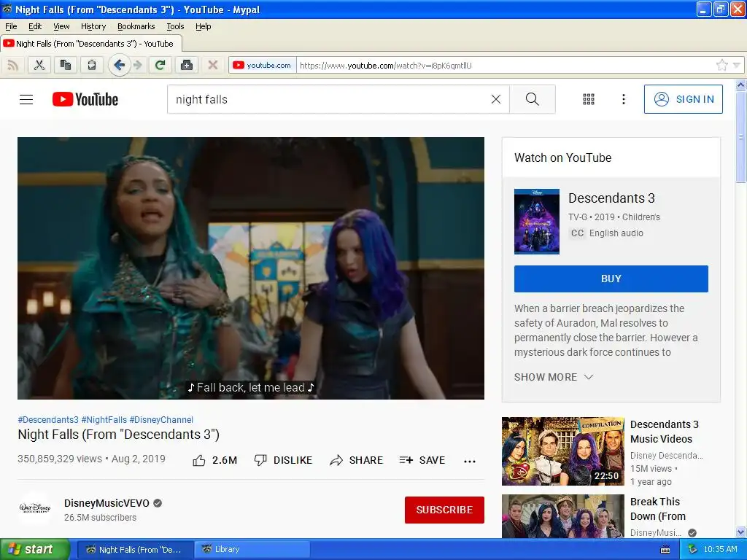747x560 pixels.
Task: Click the 10:35 AM taskbar clock
Action: pyautogui.click(x=720, y=549)
